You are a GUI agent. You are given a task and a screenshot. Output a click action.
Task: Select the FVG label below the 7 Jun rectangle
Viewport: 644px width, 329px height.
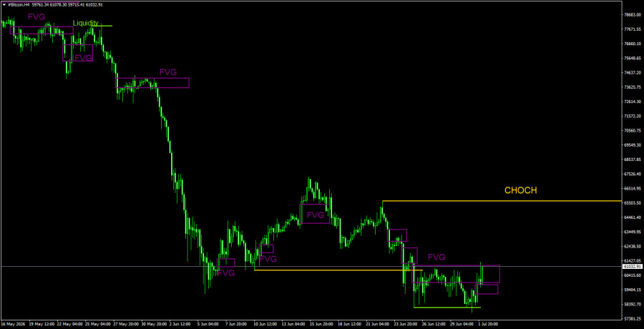[225, 272]
